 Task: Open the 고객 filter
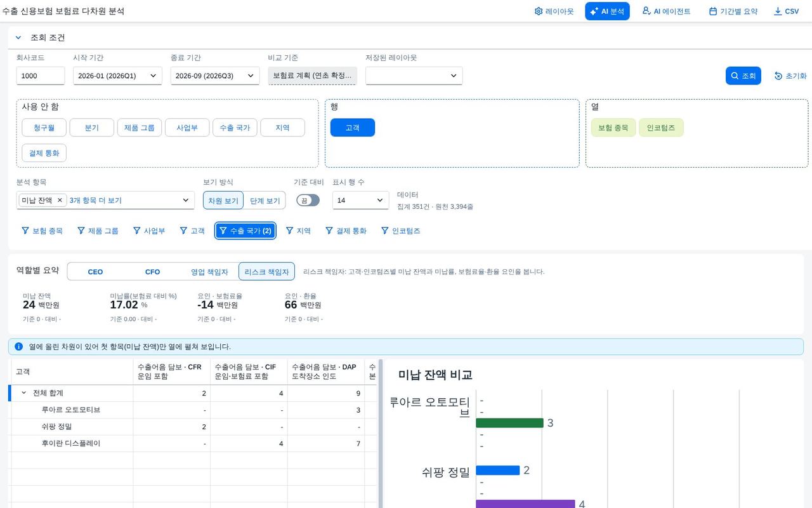(x=192, y=231)
